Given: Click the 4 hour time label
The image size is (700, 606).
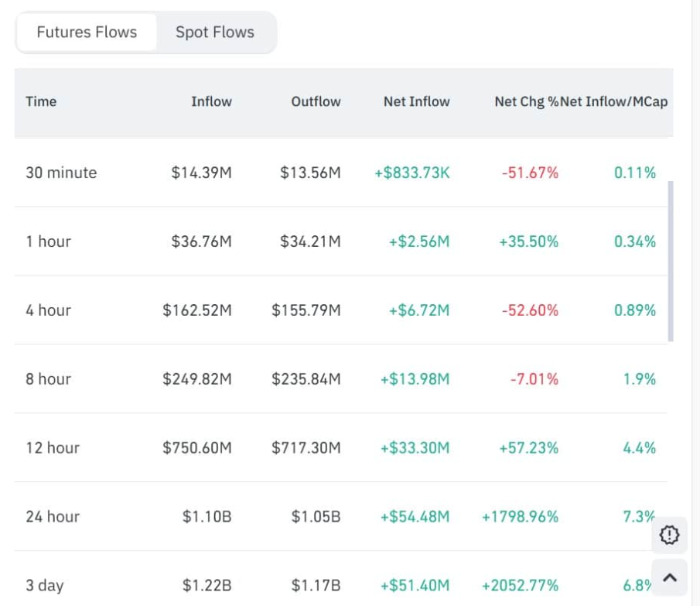Looking at the screenshot, I should tap(48, 310).
